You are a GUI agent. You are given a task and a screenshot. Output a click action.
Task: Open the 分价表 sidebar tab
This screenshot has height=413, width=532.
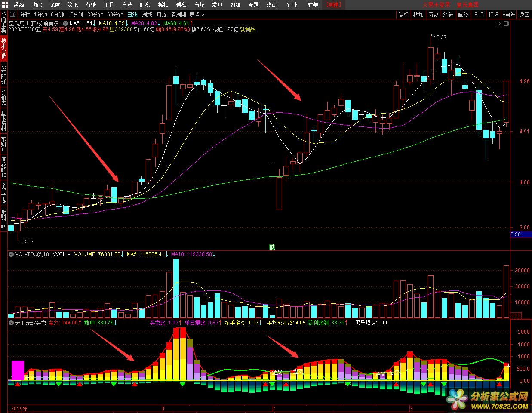[3, 98]
